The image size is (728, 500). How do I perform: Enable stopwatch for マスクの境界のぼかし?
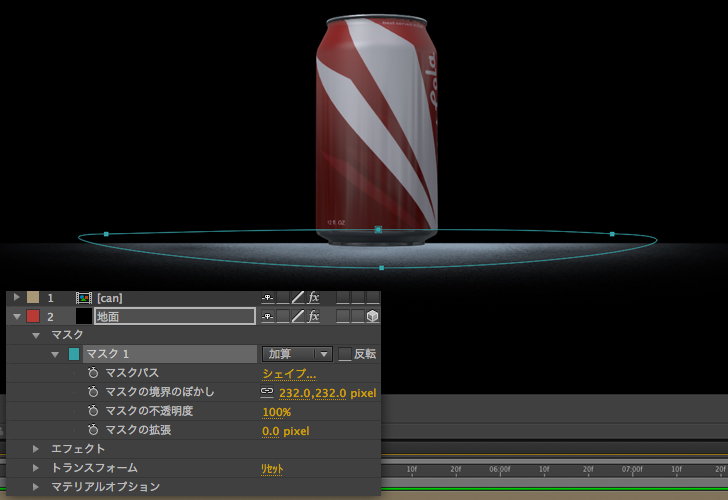[93, 392]
